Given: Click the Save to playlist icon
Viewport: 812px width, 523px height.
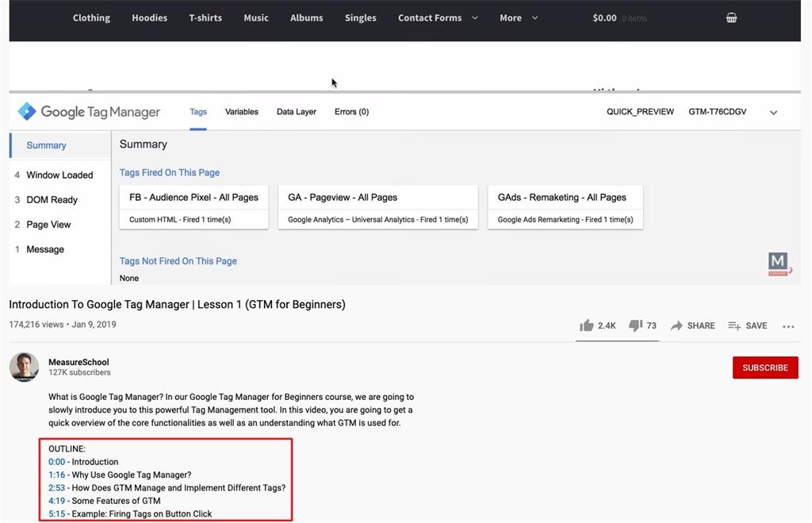Looking at the screenshot, I should click(x=734, y=325).
